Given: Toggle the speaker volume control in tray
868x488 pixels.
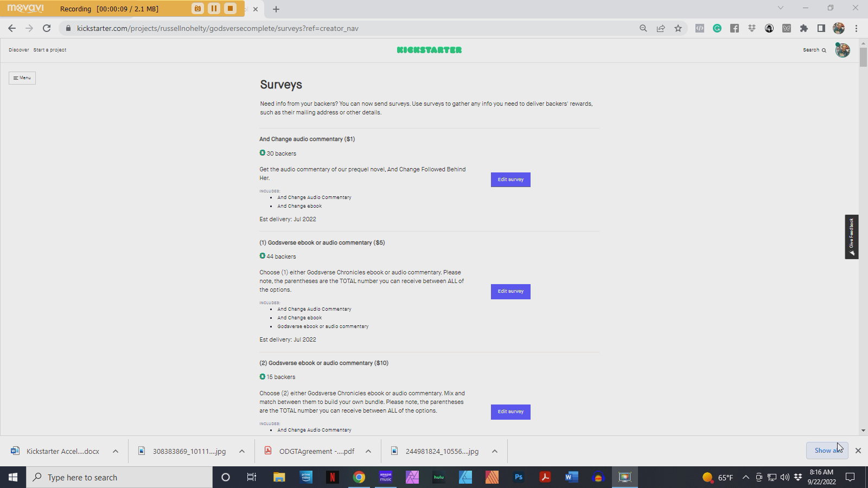Looking at the screenshot, I should click(784, 477).
